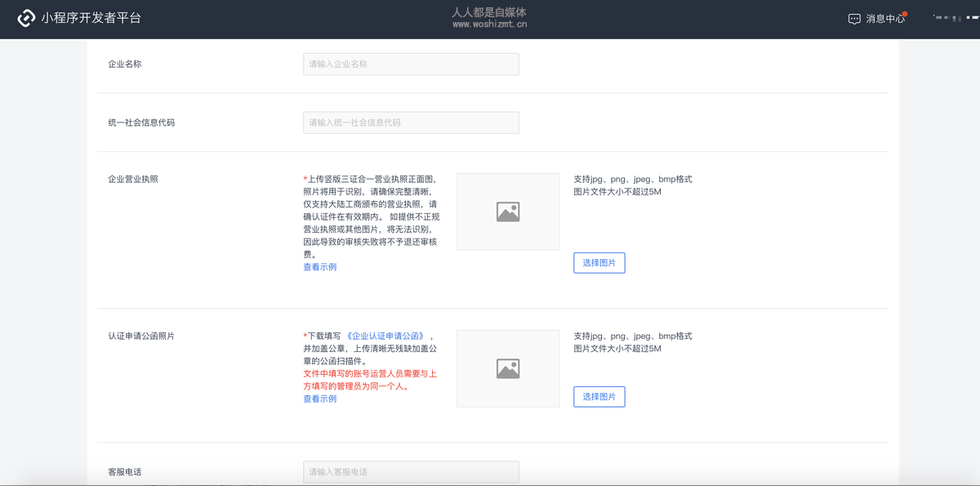Focus the 统一社会信息代码 input field
Screen dimensions: 980x486
point(411,123)
